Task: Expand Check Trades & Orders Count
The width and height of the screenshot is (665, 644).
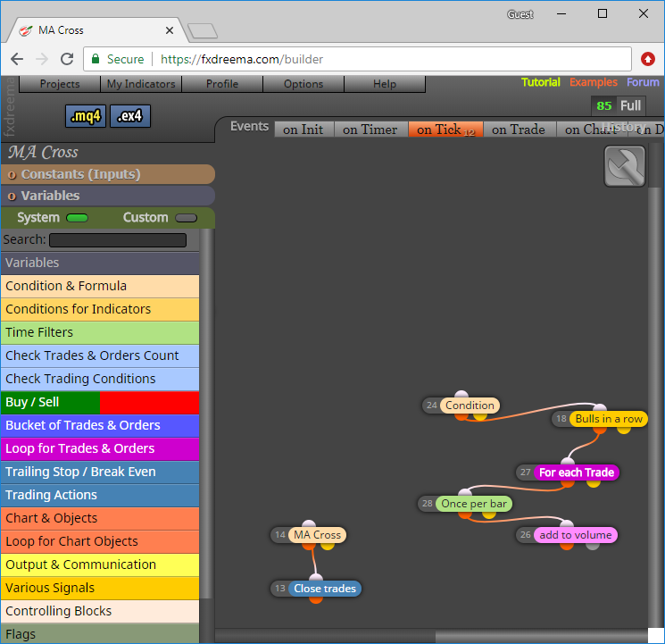Action: 100,355
